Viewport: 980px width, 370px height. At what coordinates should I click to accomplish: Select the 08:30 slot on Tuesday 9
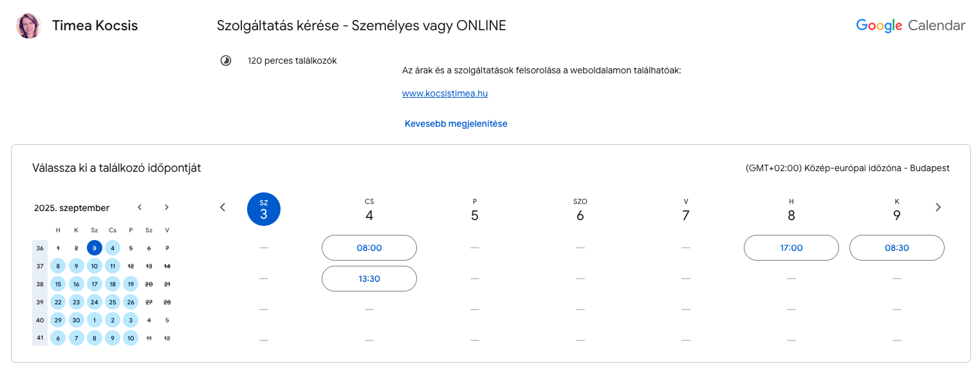[x=896, y=248]
